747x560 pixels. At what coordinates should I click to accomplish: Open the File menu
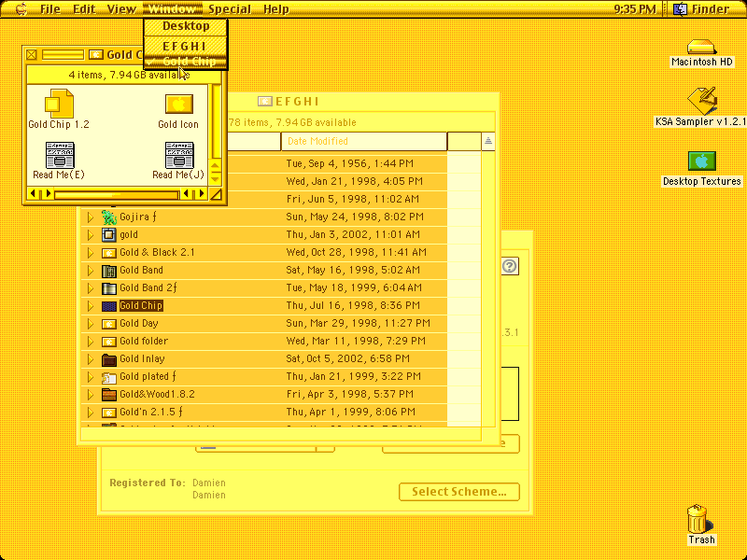click(x=50, y=9)
